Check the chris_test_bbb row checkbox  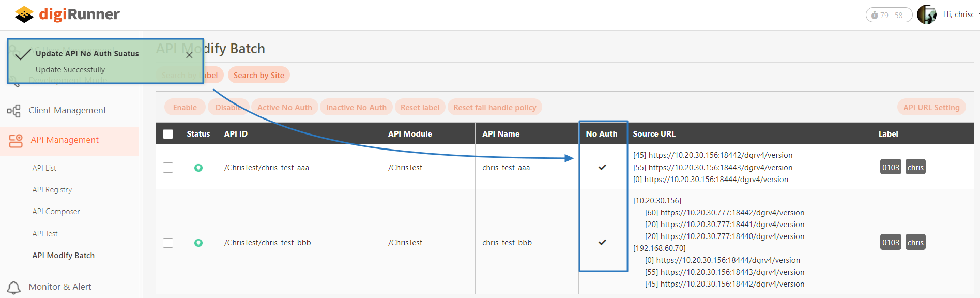point(168,243)
